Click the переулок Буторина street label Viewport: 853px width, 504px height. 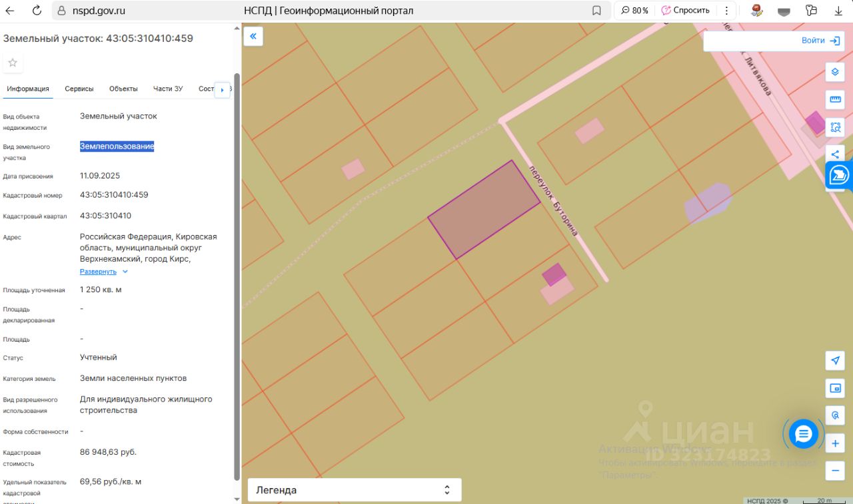tap(553, 200)
